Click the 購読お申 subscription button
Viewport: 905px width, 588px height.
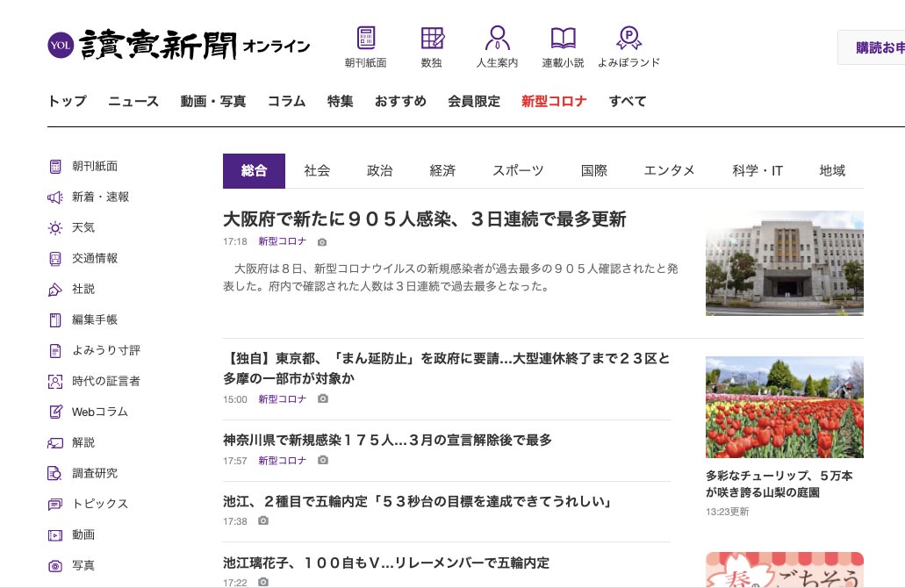(872, 47)
